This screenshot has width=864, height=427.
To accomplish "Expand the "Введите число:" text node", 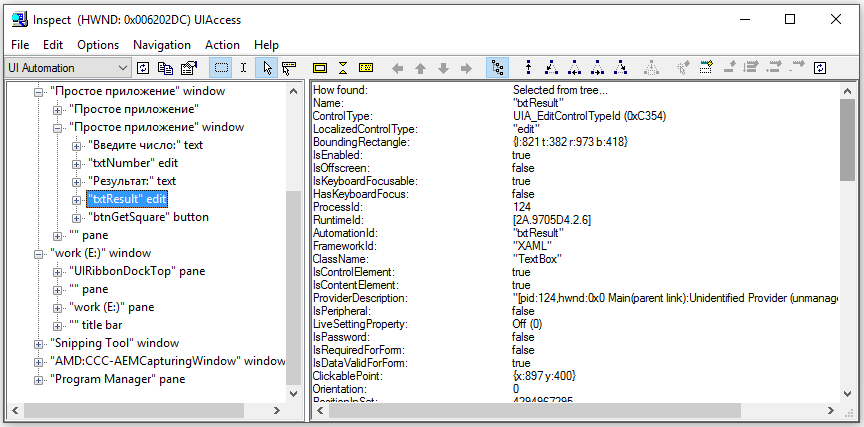I will [76, 146].
